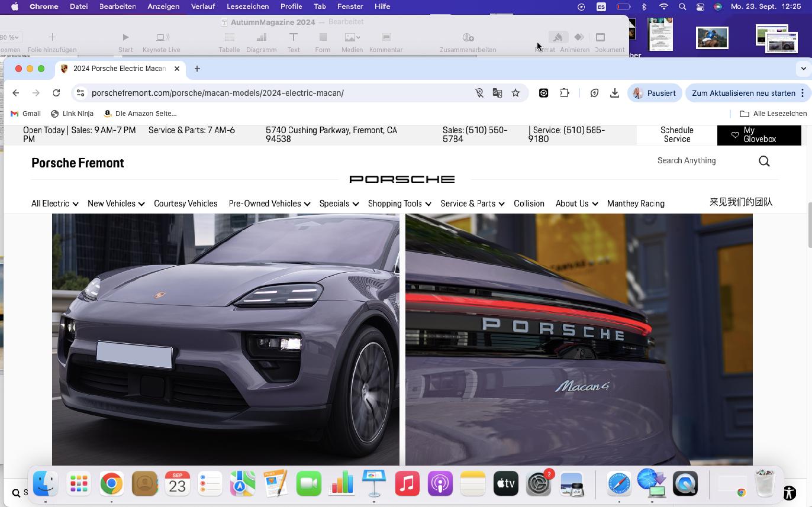
Task: Expand the Shopping Tools menu
Action: [x=399, y=204]
